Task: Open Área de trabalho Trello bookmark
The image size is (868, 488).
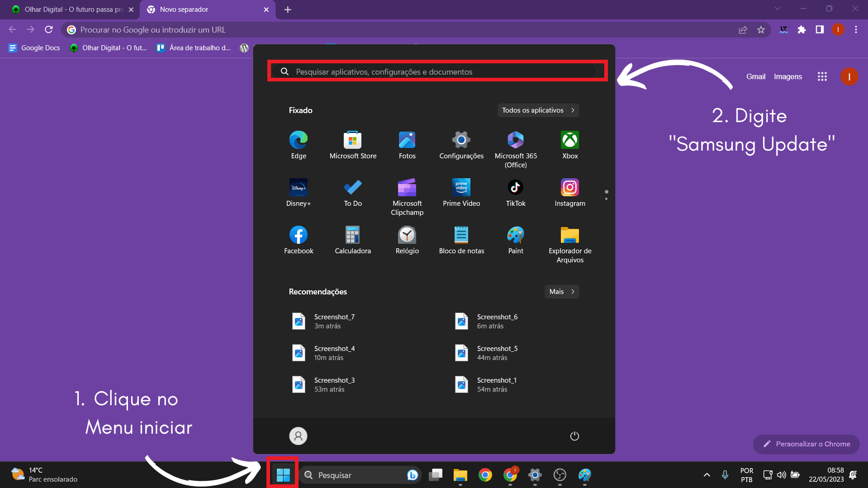Action: coord(194,48)
